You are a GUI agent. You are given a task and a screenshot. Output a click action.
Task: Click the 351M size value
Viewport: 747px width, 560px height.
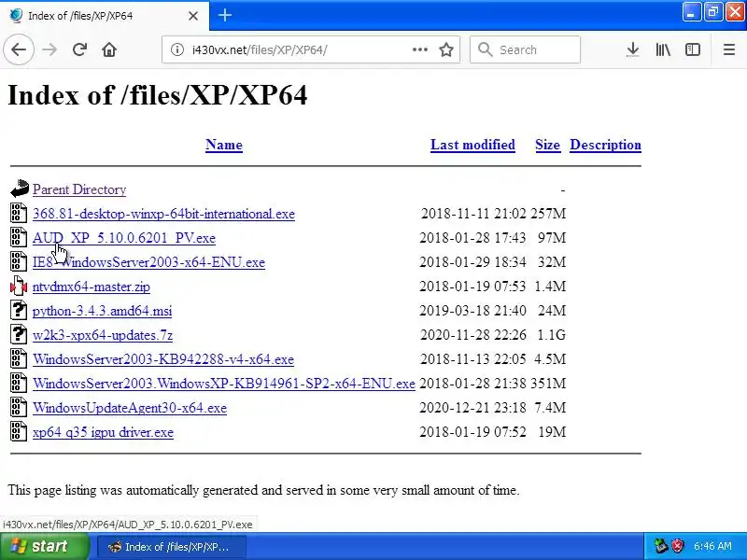click(548, 384)
